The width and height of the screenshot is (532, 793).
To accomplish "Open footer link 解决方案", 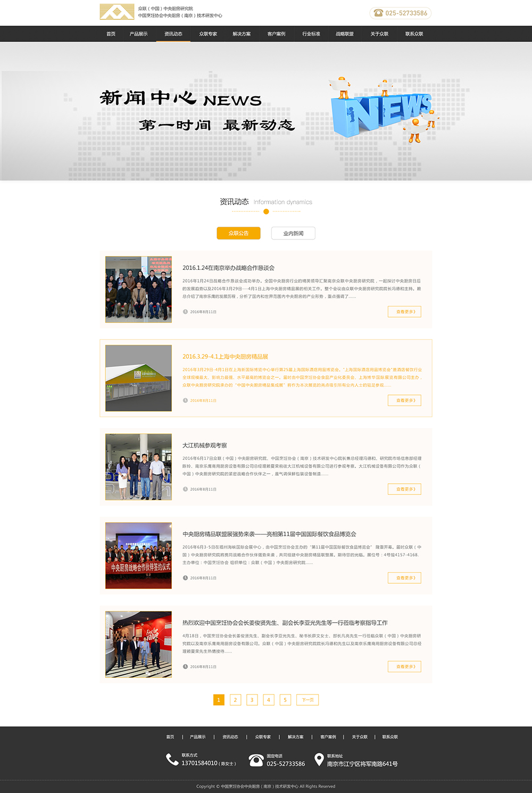I will click(295, 737).
